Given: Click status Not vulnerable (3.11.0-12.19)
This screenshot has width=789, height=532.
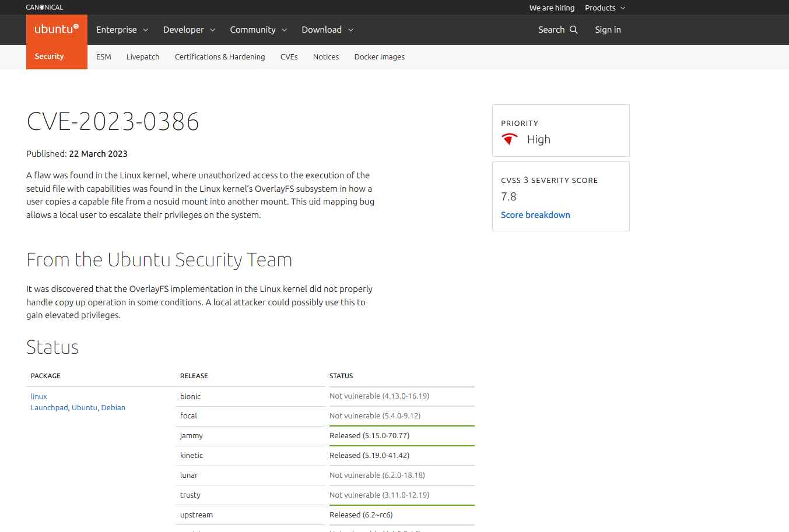Looking at the screenshot, I should tap(379, 495).
